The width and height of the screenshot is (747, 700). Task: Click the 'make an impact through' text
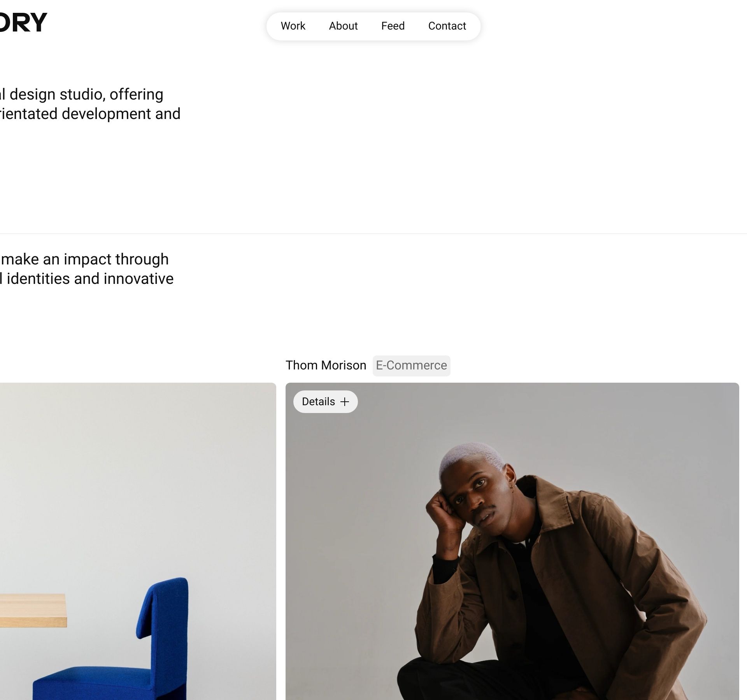click(85, 259)
